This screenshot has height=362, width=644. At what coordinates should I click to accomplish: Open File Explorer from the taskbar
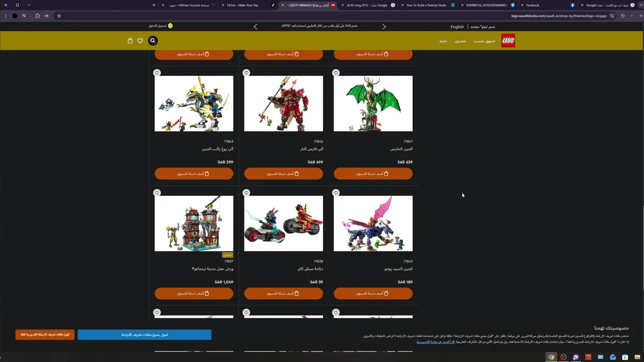637,357
